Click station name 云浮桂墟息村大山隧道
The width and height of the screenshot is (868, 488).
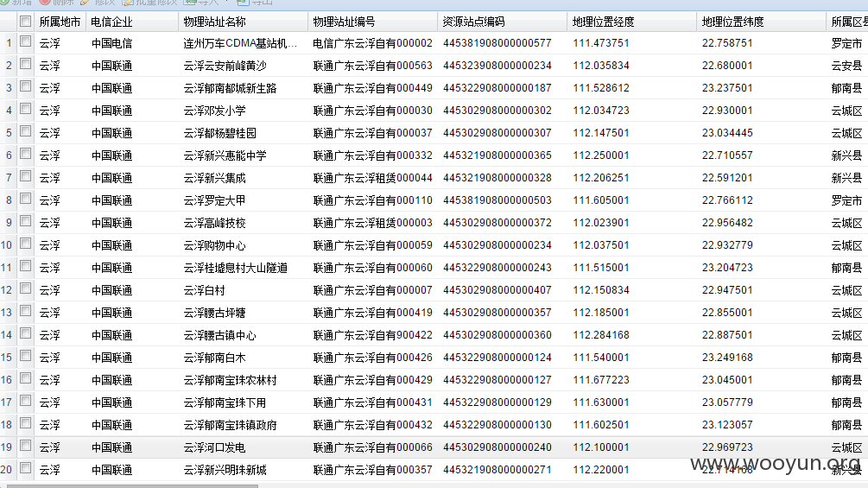[235, 268]
